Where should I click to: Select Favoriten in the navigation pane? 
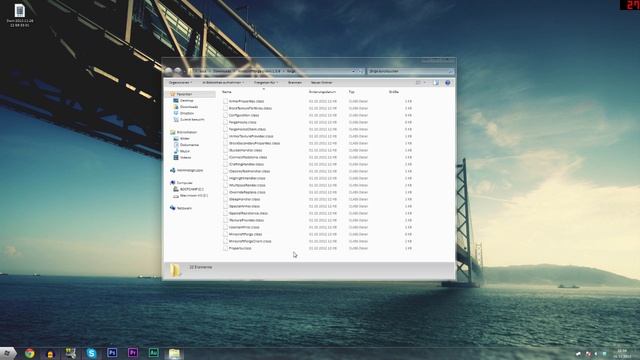[x=184, y=94]
